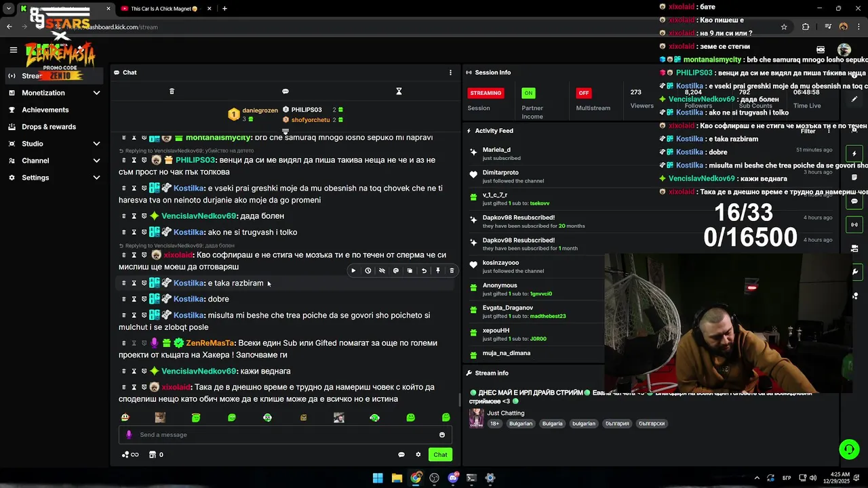Viewport: 868px width, 488px height.
Task: Switch to 'This Car Is A Chick Magnet' tab
Action: pos(163,9)
